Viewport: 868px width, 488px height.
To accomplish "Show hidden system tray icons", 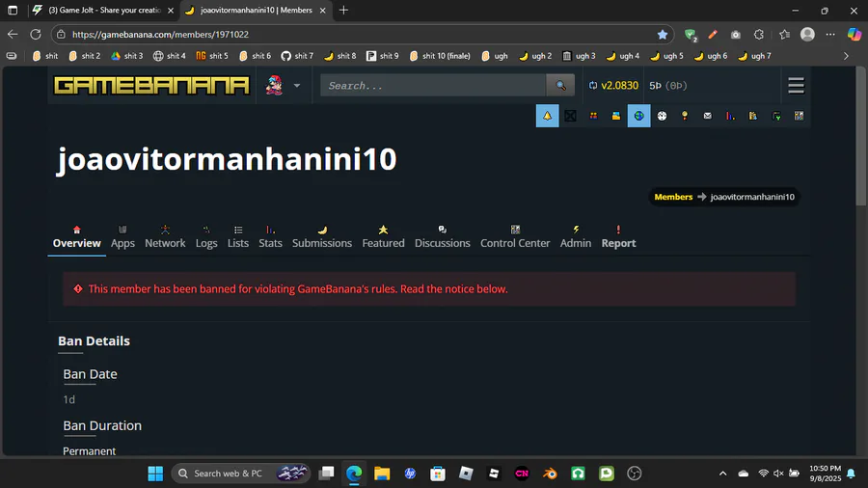I will 722,474.
